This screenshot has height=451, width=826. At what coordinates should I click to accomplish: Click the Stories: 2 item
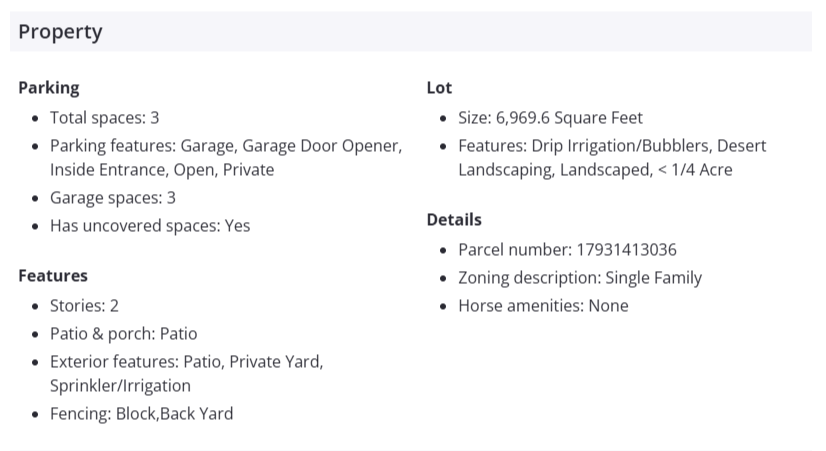click(84, 306)
